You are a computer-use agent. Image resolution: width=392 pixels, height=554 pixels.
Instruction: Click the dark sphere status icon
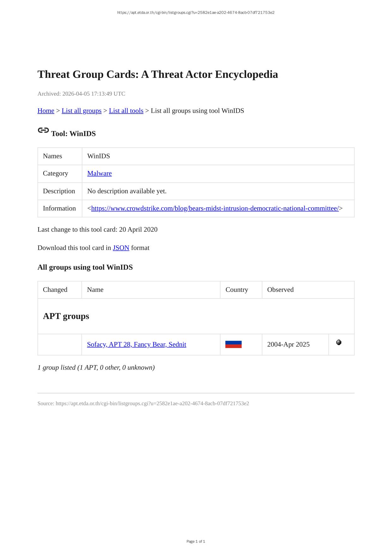tap(339, 342)
